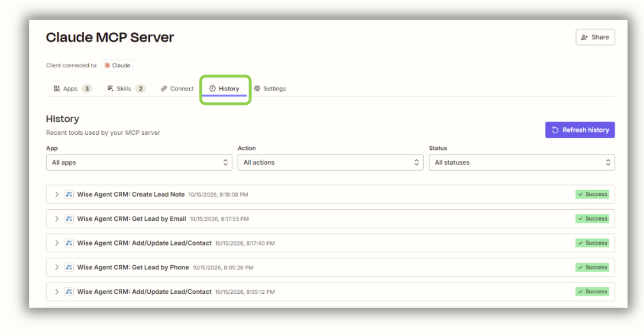Image resolution: width=644 pixels, height=336 pixels.
Task: Click the Claude client chip
Action: (x=117, y=65)
